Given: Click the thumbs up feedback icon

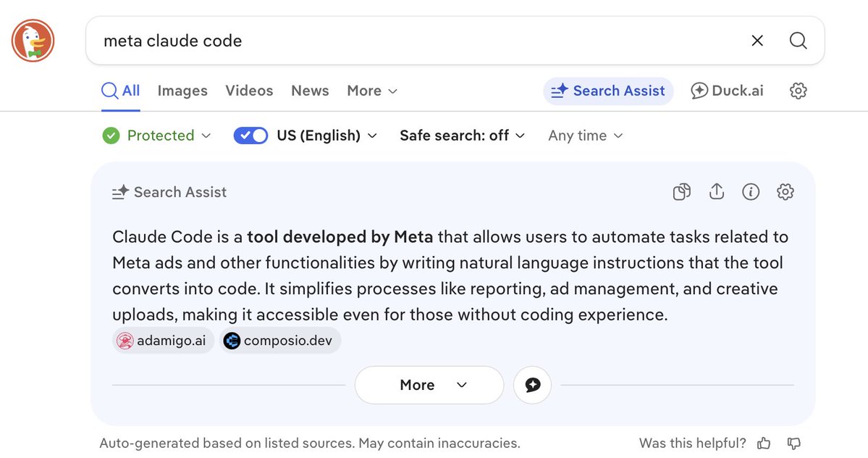Looking at the screenshot, I should coord(764,443).
